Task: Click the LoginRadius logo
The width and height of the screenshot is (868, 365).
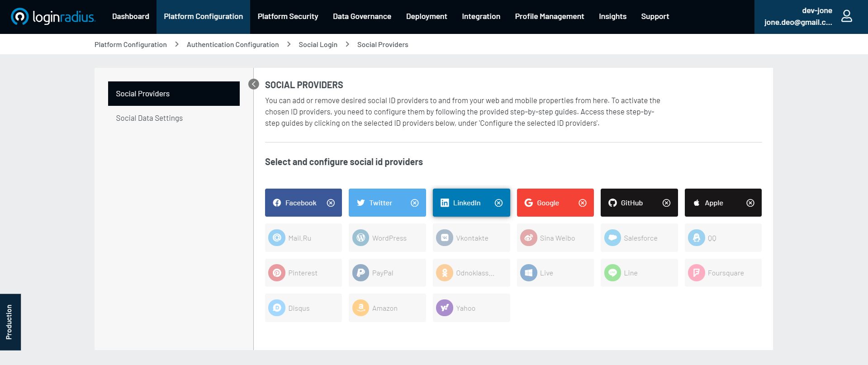Action: click(x=53, y=17)
